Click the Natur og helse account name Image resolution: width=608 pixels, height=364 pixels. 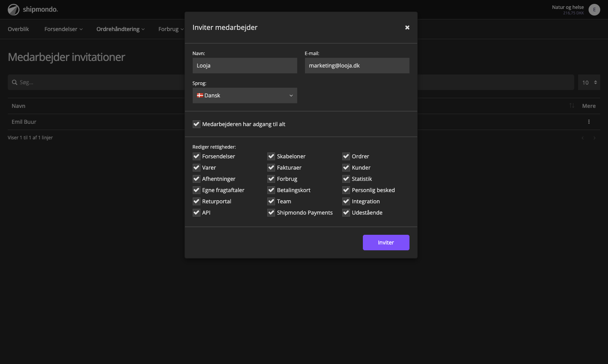pos(568,7)
